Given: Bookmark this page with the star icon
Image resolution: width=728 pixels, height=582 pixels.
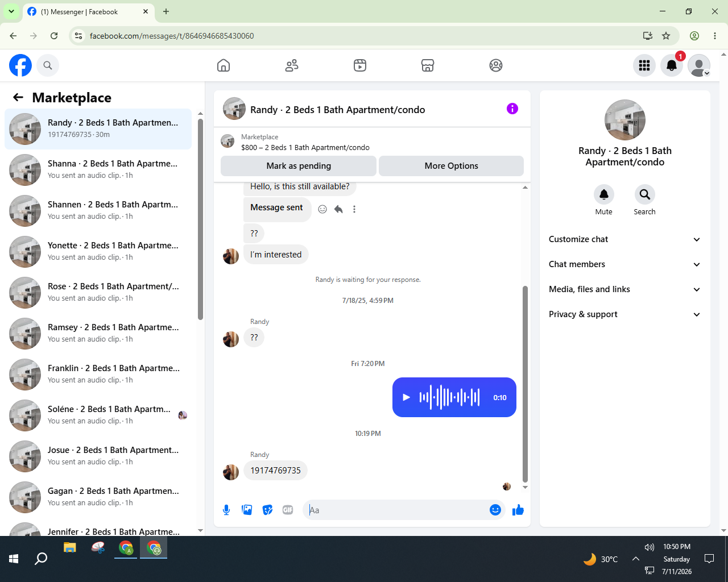Looking at the screenshot, I should [666, 36].
